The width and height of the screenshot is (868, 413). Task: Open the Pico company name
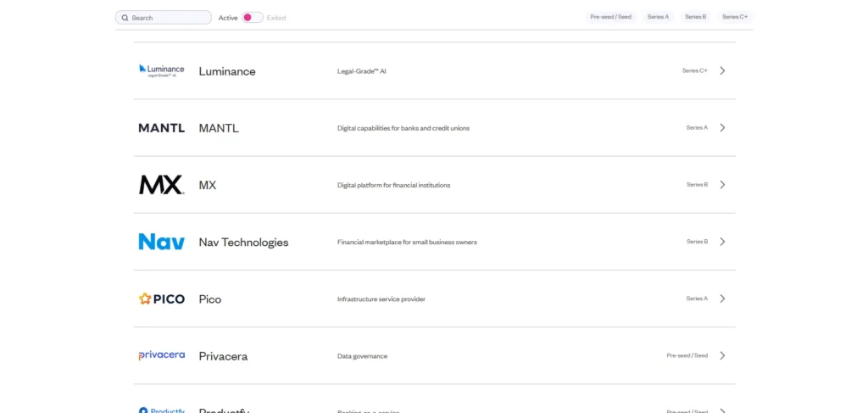pyautogui.click(x=210, y=299)
